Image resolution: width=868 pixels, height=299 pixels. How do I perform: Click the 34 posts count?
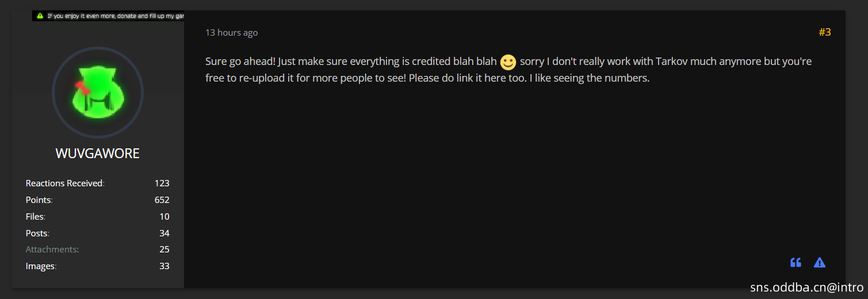tap(164, 233)
